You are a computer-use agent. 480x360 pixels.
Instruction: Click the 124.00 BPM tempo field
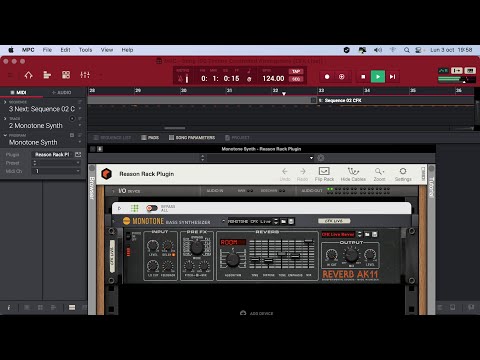coord(273,79)
